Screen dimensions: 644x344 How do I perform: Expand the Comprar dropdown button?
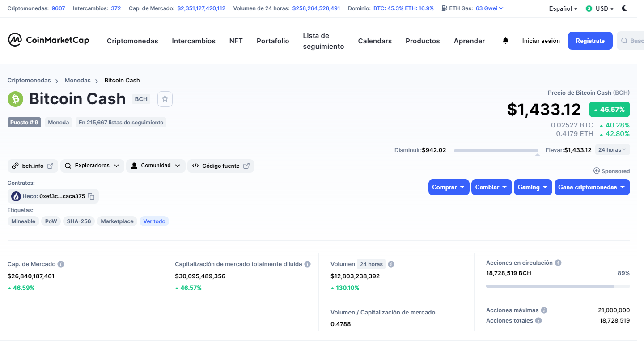click(x=449, y=187)
